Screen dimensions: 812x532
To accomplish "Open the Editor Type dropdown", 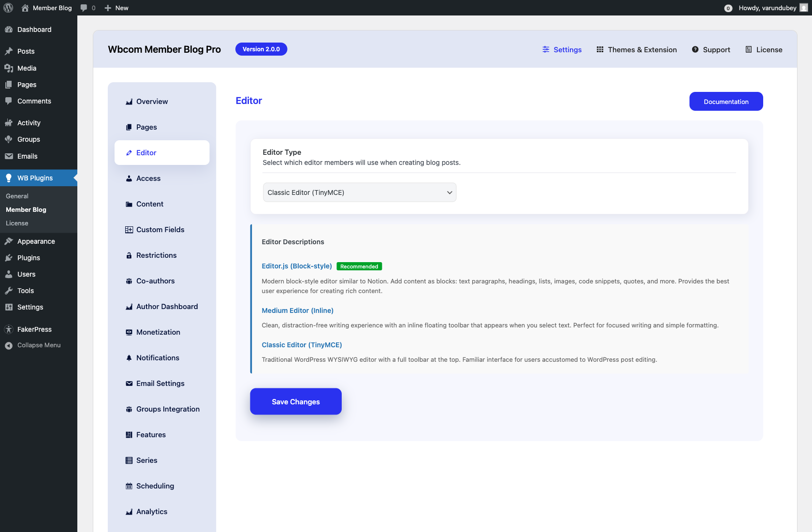I will pyautogui.click(x=359, y=192).
